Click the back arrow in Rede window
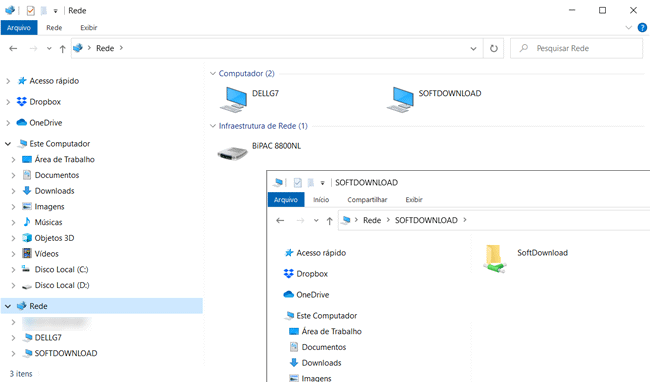The height and width of the screenshot is (382, 650). [13, 48]
